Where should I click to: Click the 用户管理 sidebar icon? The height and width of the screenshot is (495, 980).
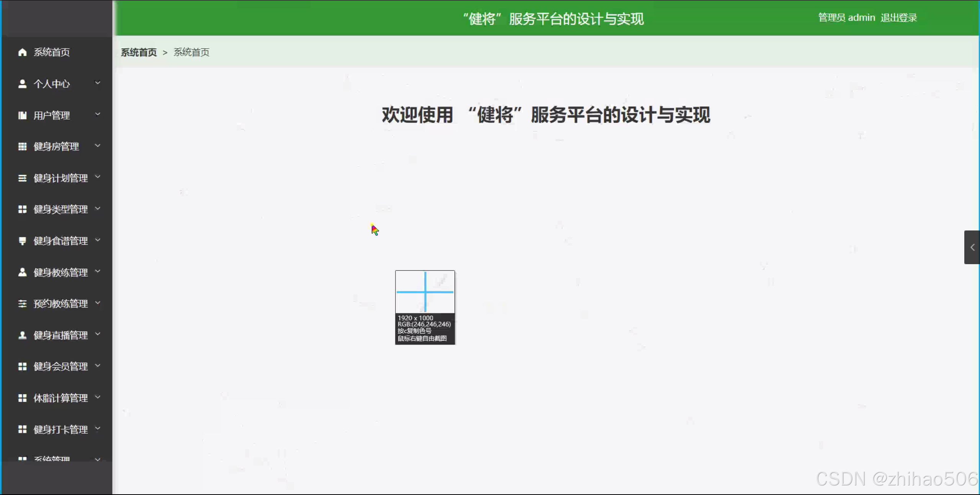click(22, 115)
